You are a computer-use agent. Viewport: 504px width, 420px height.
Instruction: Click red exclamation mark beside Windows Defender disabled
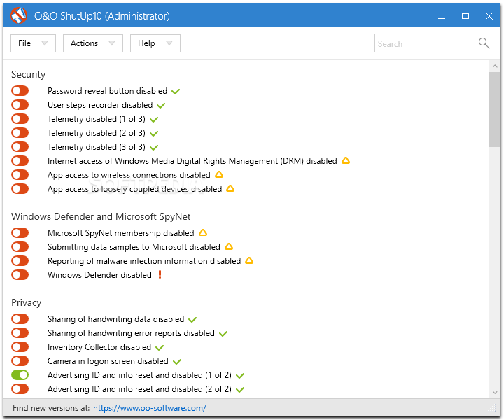tap(160, 274)
